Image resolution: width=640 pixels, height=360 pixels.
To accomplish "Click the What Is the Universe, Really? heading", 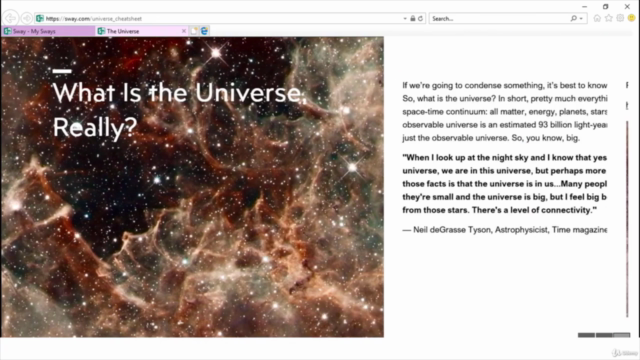I will point(179,110).
